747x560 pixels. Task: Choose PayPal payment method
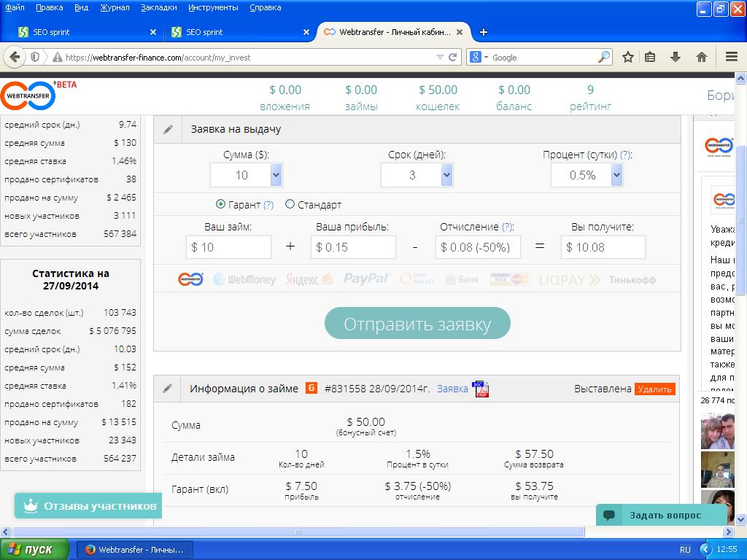(366, 279)
